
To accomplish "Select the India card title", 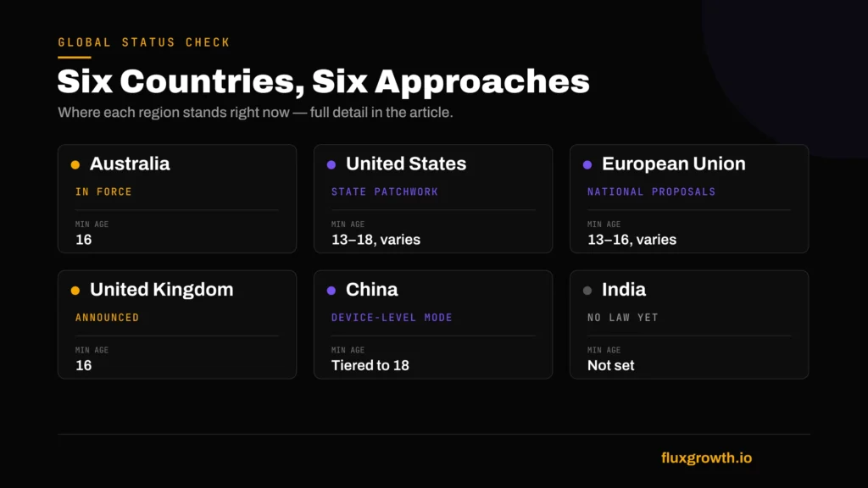I will pos(624,290).
